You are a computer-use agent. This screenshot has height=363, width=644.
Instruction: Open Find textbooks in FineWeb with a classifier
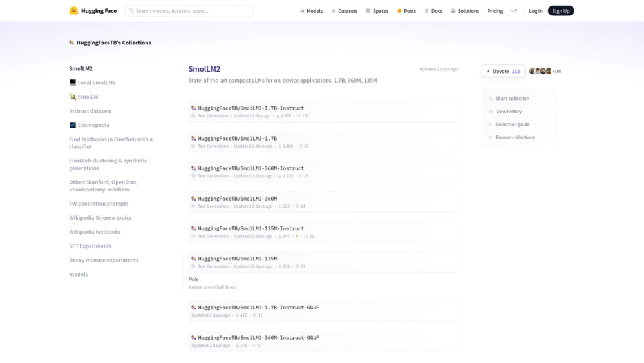tap(111, 142)
